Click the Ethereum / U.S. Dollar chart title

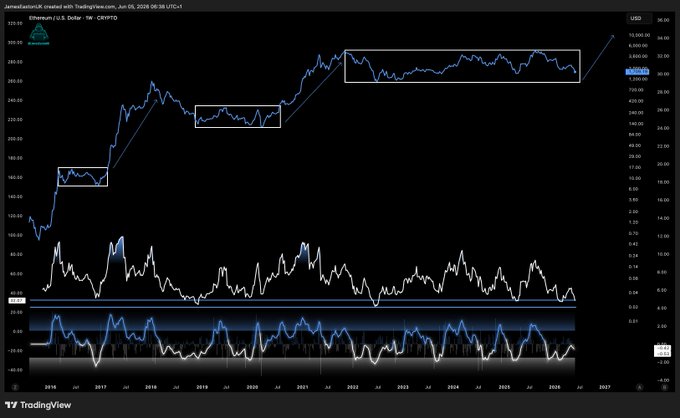tap(73, 18)
